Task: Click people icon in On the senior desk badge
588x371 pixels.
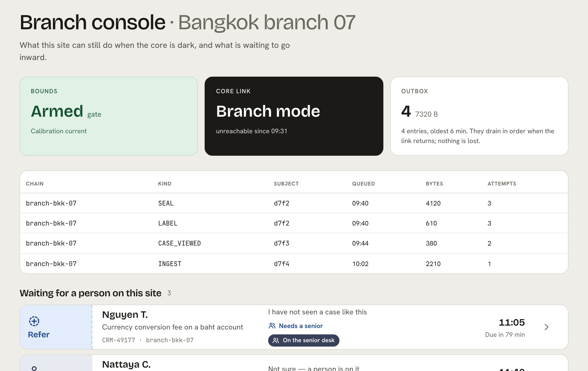Action: (x=276, y=340)
